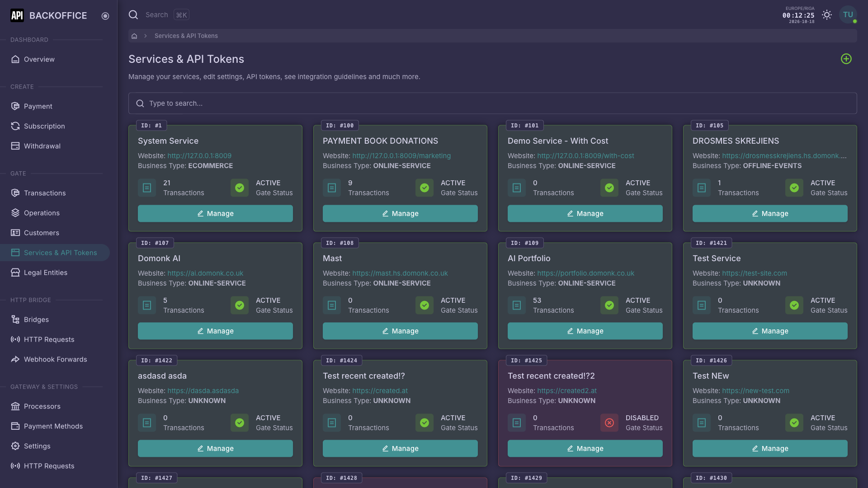Click the home breadcrumb icon
868x488 pixels.
[134, 36]
